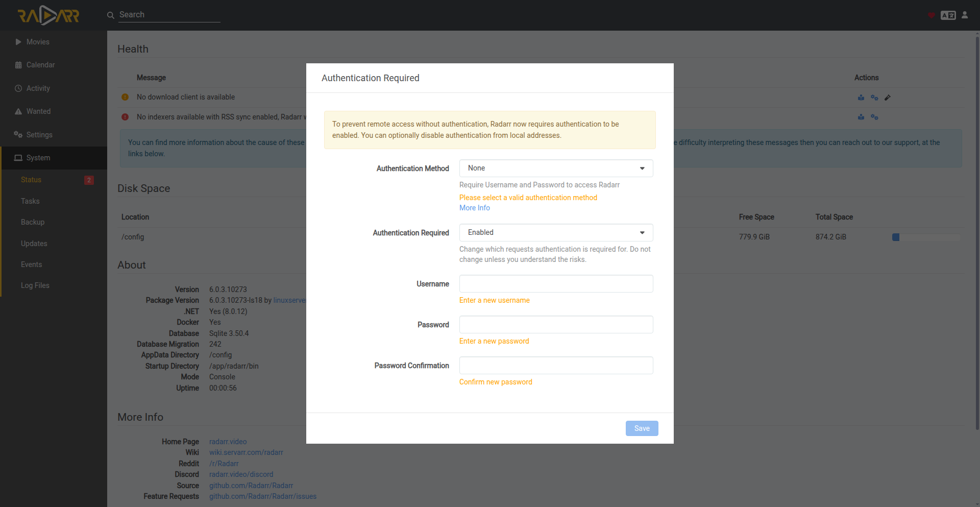Open gears settings icon for indexers error

[x=874, y=117]
